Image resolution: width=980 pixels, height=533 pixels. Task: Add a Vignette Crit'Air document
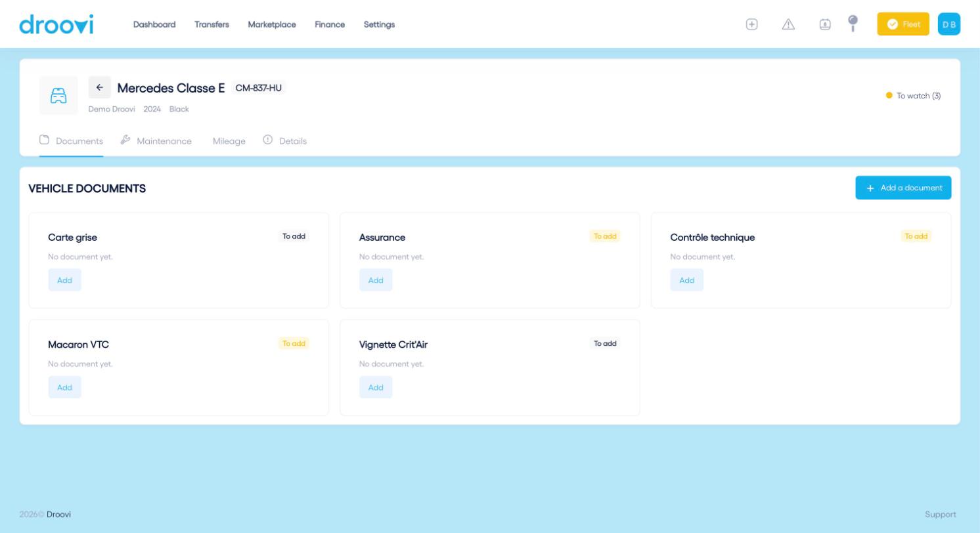[x=376, y=387]
